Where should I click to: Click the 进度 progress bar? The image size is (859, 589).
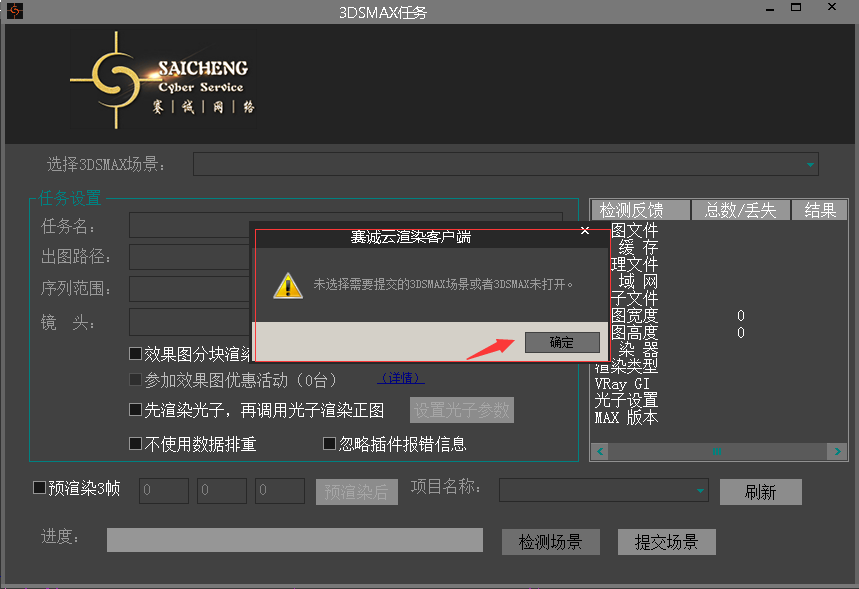[294, 540]
